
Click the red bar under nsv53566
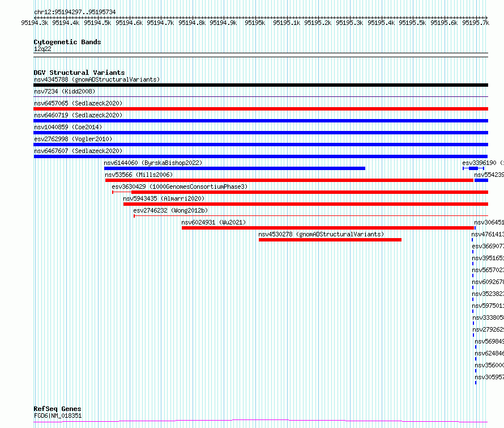click(x=289, y=180)
